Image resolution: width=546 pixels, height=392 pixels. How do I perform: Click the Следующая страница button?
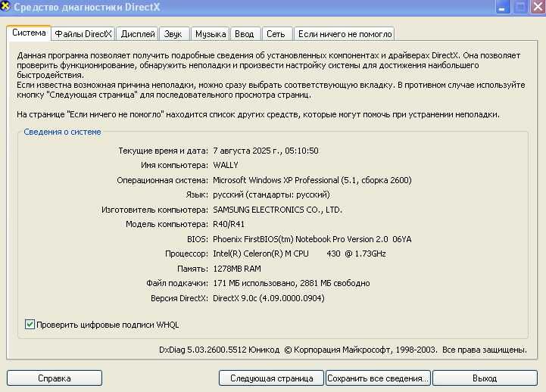pyautogui.click(x=272, y=378)
